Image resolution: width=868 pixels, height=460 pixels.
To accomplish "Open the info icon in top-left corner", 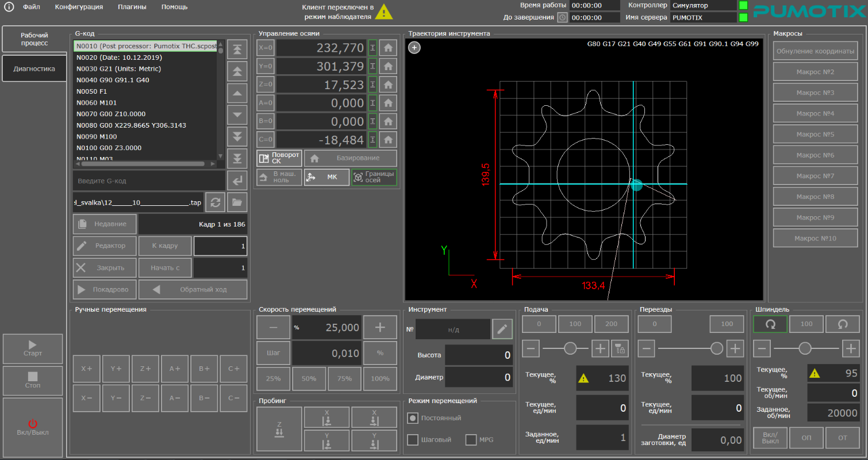I will coord(9,7).
